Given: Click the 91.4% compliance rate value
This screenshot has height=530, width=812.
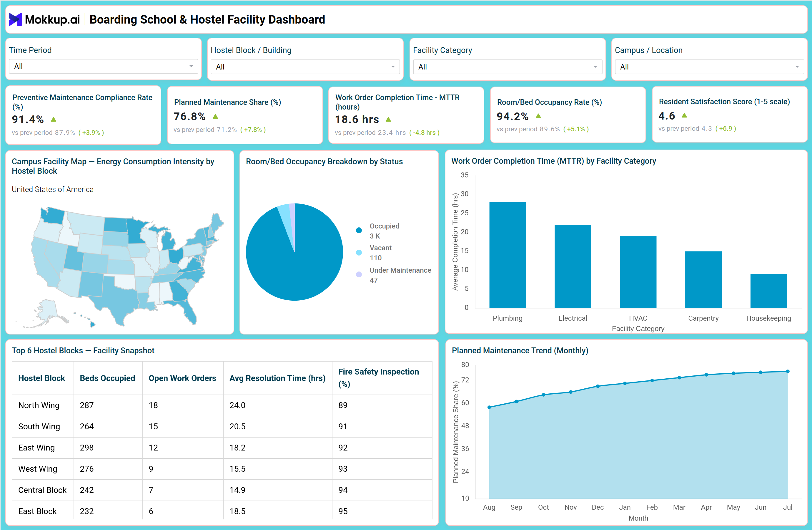Looking at the screenshot, I should tap(28, 120).
